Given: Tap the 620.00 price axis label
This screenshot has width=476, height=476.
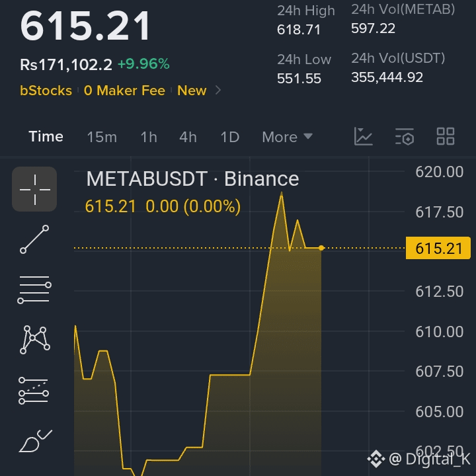Looking at the screenshot, I should click(439, 172).
